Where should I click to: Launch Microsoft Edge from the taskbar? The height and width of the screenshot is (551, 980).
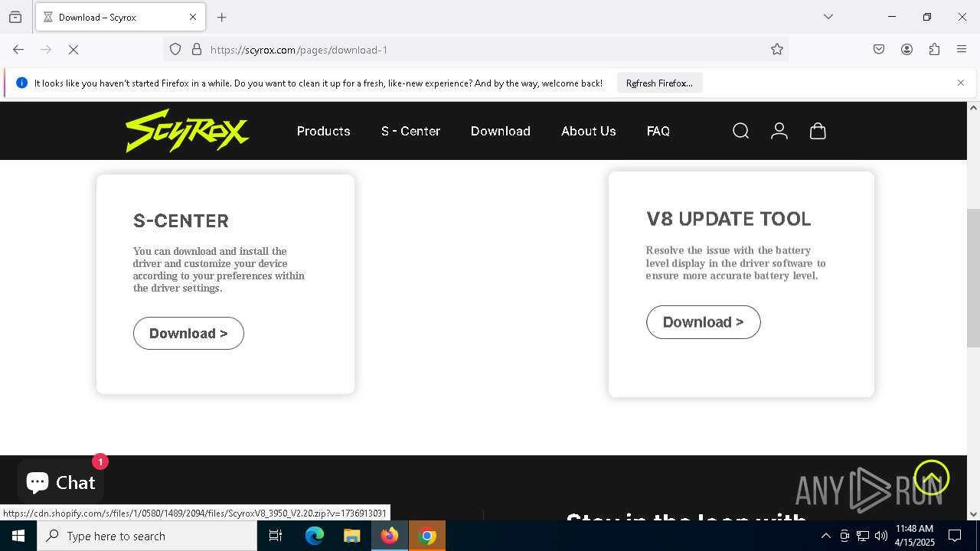[315, 536]
